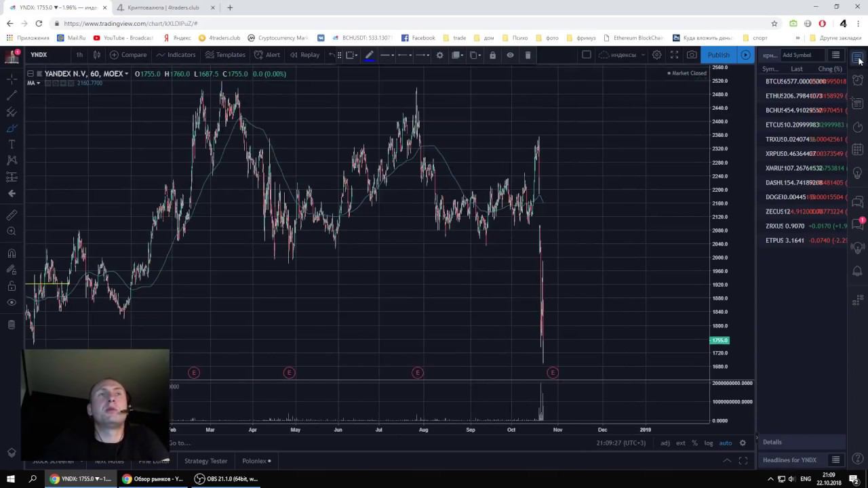Viewport: 868px width, 488px height.
Task: Select the pitchfork drawing tool
Action: click(x=12, y=112)
